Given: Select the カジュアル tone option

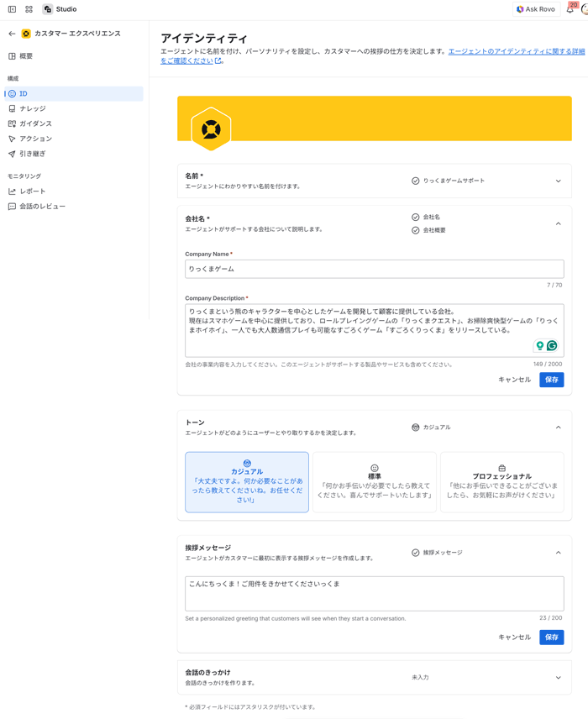Looking at the screenshot, I should click(x=247, y=482).
